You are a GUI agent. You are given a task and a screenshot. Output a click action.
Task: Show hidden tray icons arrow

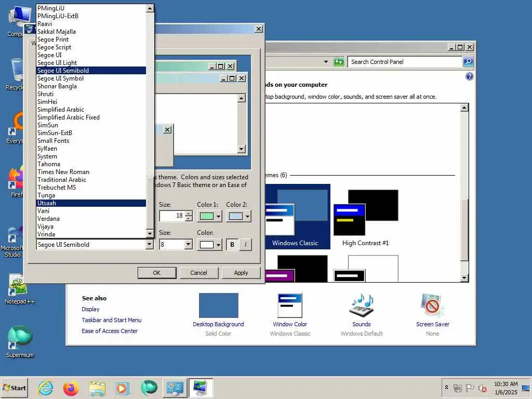point(446,388)
